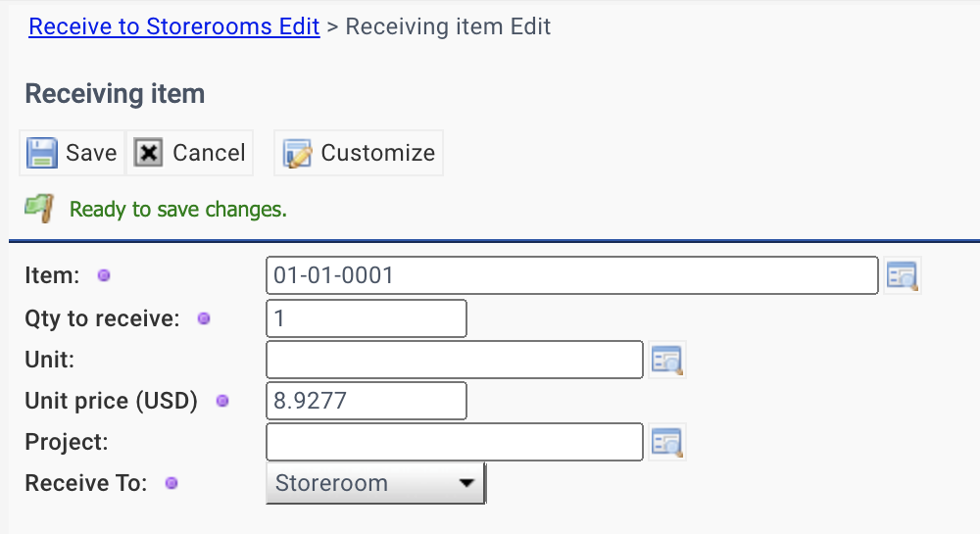This screenshot has height=534, width=980.
Task: Focus the empty Unit text field
Action: coord(455,360)
